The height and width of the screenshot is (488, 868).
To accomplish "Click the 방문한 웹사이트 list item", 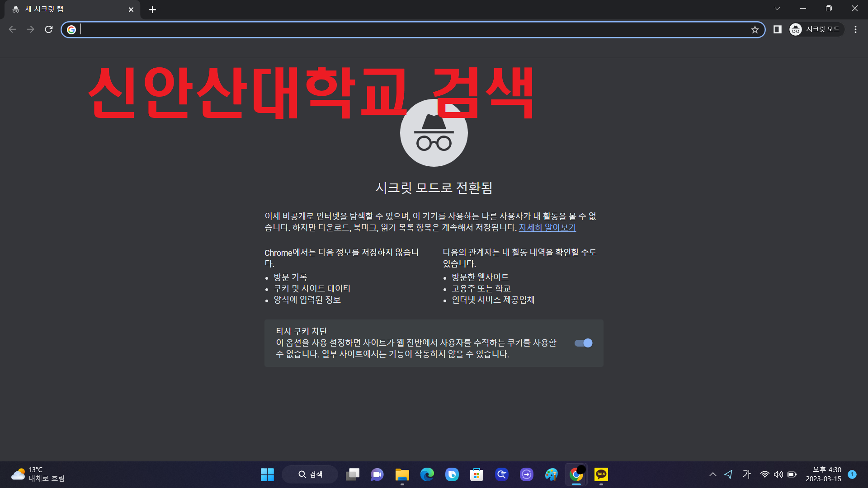I will click(x=480, y=277).
